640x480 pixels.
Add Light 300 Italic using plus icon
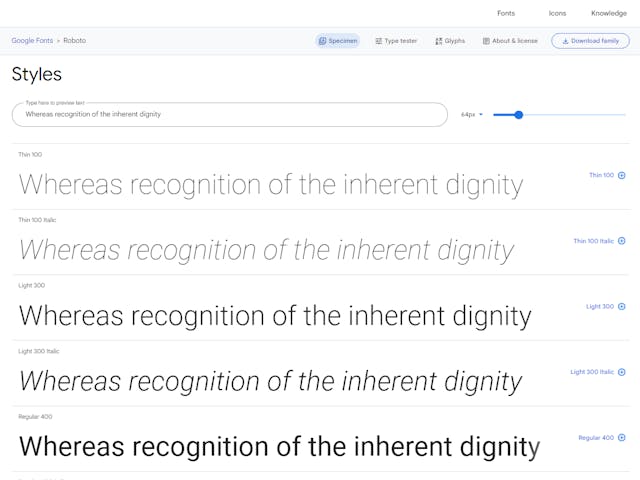pyautogui.click(x=621, y=372)
